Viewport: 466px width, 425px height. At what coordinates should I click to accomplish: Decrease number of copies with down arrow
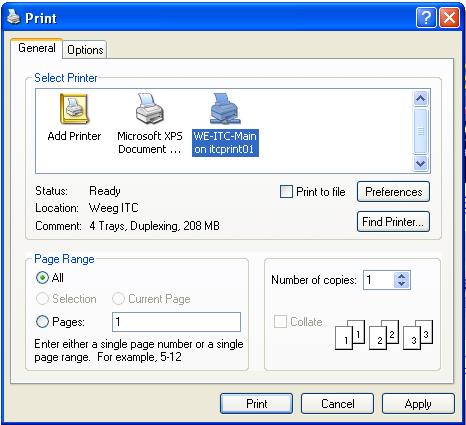[402, 284]
